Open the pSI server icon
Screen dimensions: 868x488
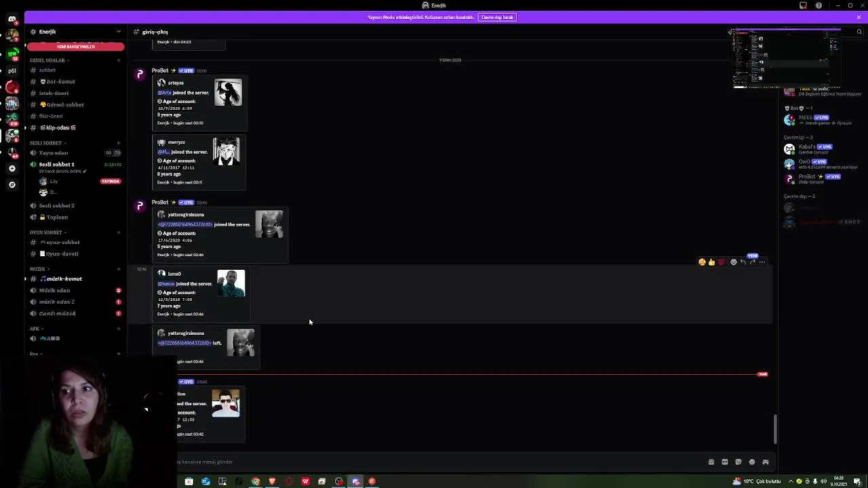pyautogui.click(x=12, y=70)
